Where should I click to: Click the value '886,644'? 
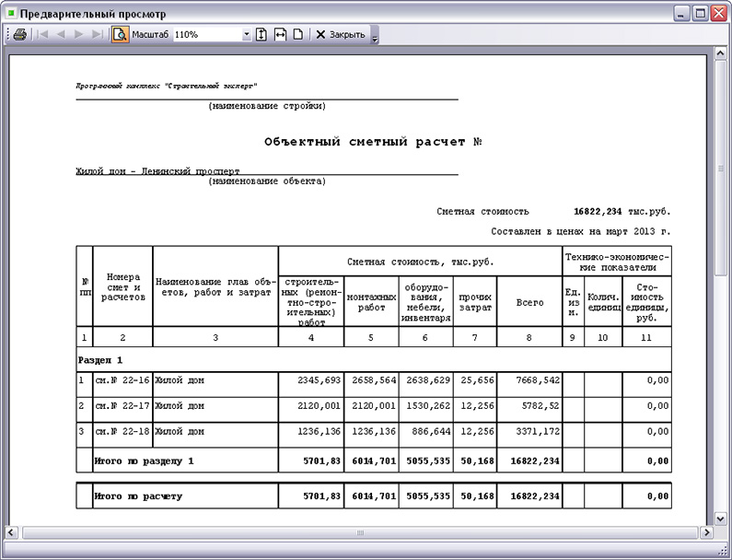(x=431, y=432)
